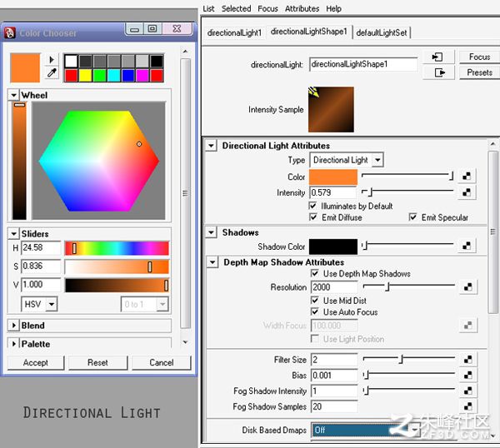Switch to directionalLight1 tab

[x=234, y=32]
